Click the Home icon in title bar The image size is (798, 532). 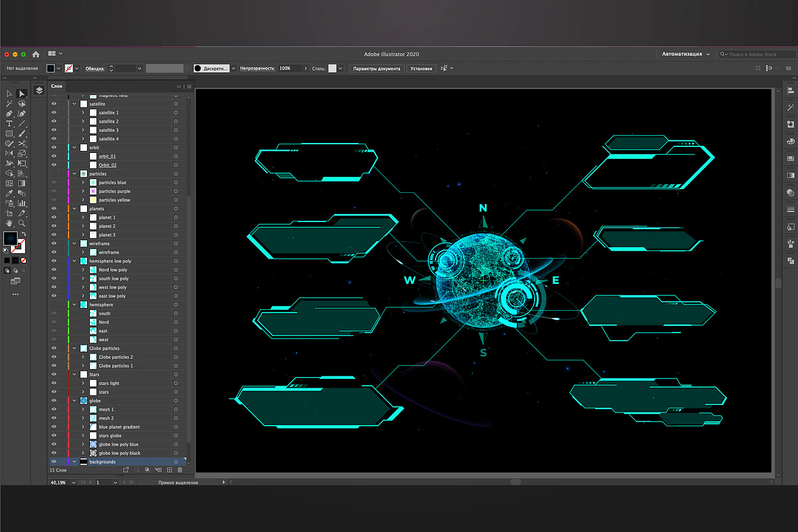coord(36,54)
